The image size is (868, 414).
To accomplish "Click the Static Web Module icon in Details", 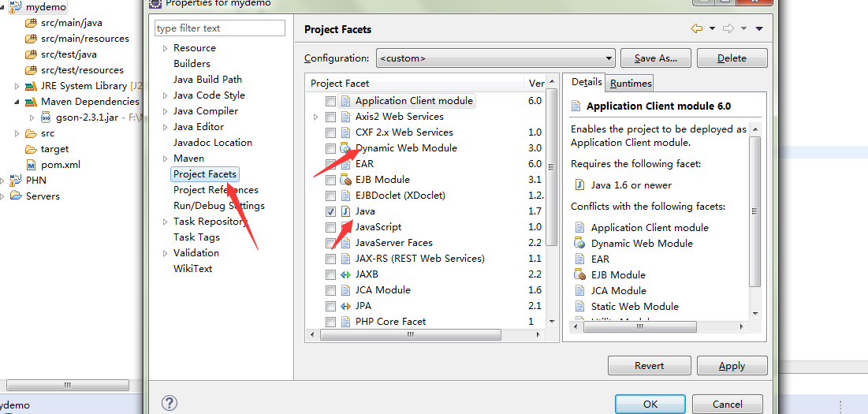I will tap(580, 306).
